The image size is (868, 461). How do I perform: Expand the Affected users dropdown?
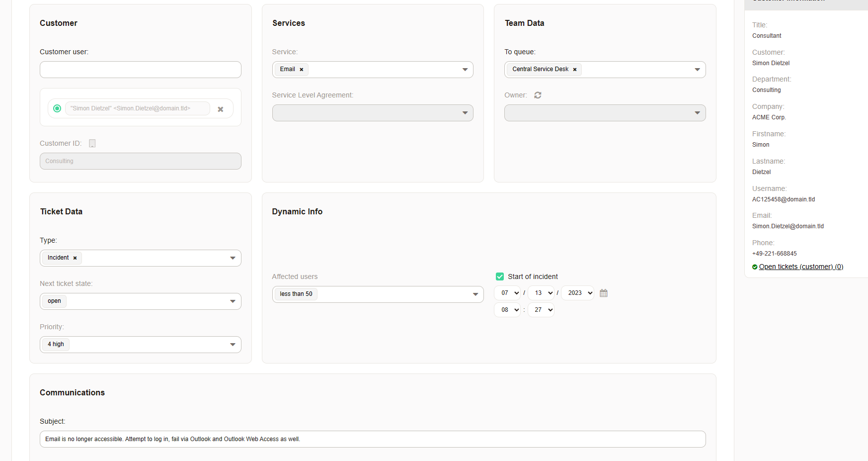pyautogui.click(x=378, y=294)
